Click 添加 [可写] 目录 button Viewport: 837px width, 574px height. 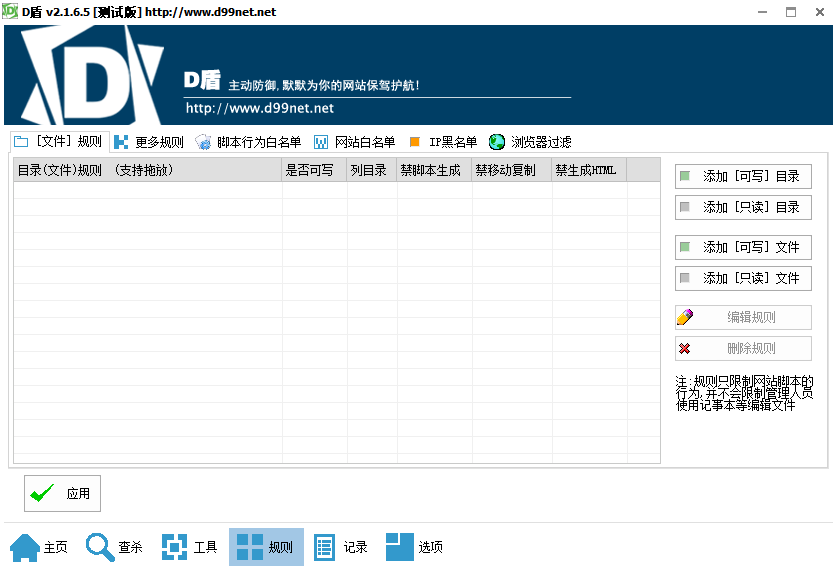(x=743, y=176)
